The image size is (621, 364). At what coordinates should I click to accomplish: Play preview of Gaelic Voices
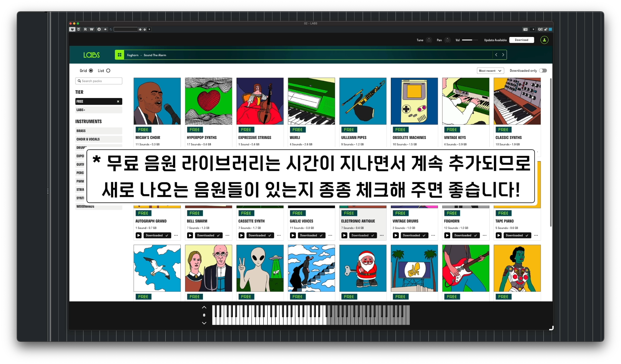click(293, 235)
